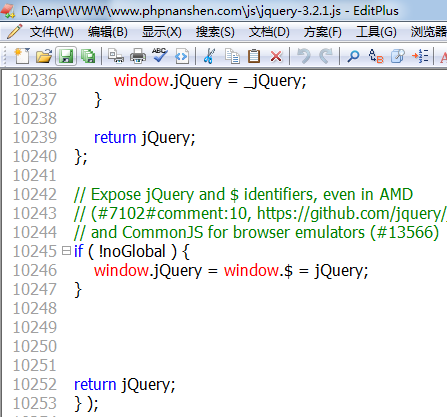447x417 pixels.
Task: Open the 浏览器 menu
Action: pyautogui.click(x=429, y=32)
